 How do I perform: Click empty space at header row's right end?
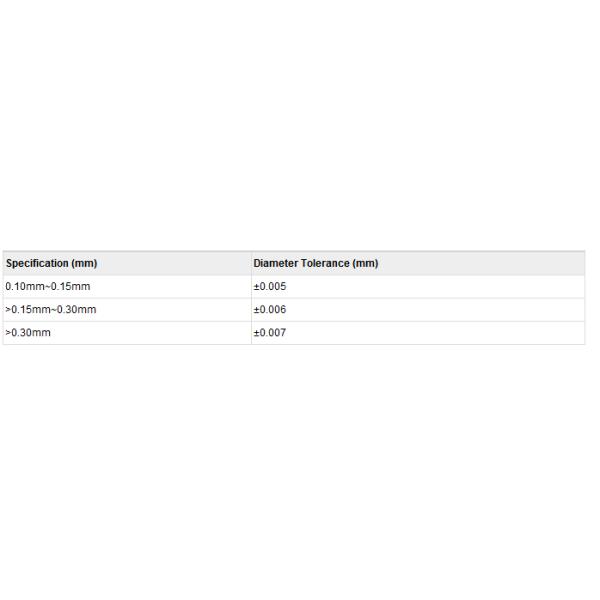[x=520, y=264]
